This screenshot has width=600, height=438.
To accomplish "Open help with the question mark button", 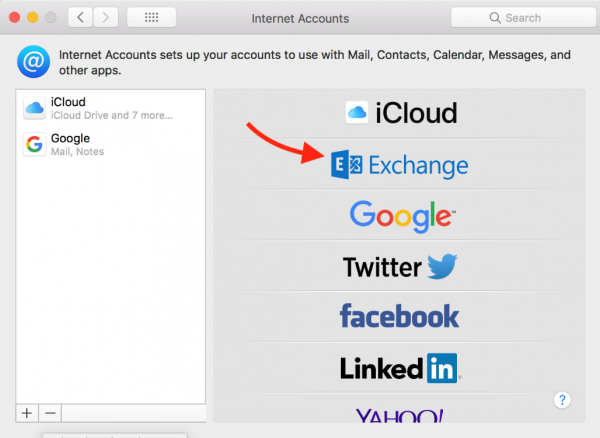I will [562, 400].
